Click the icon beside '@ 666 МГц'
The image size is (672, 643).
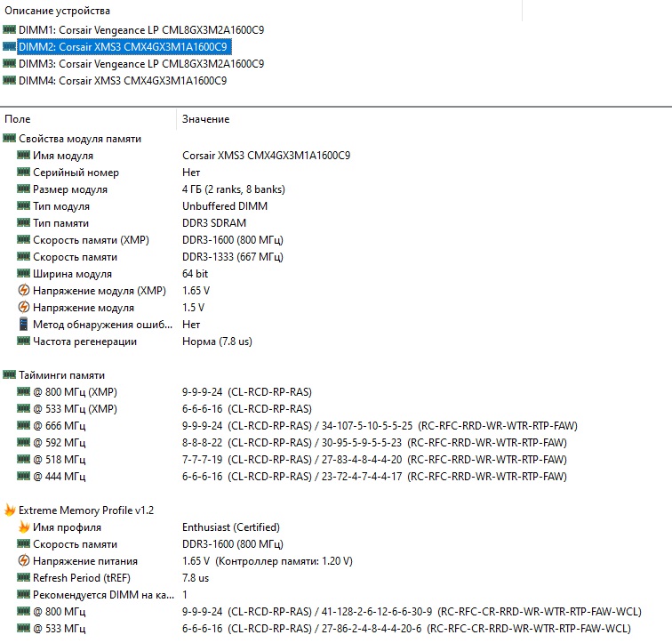click(24, 425)
